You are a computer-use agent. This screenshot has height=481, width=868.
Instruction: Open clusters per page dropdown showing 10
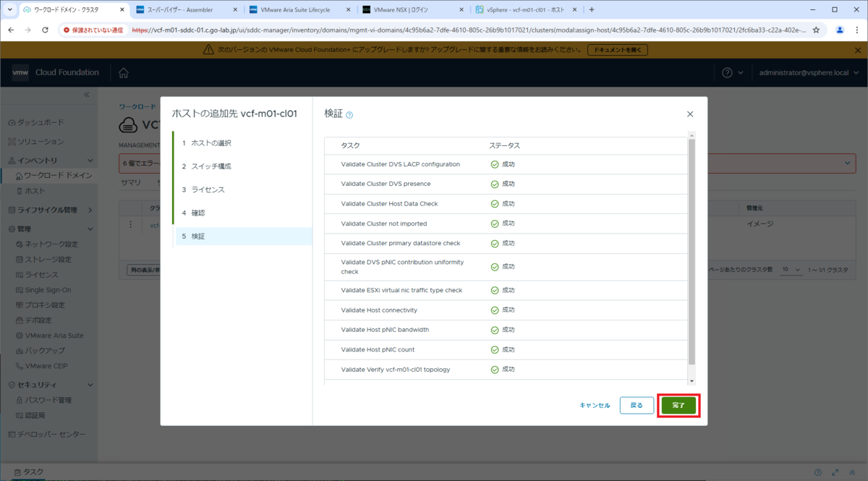[x=791, y=269]
